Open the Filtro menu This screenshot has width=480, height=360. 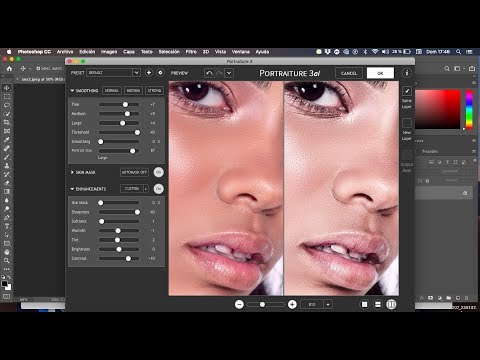point(191,52)
